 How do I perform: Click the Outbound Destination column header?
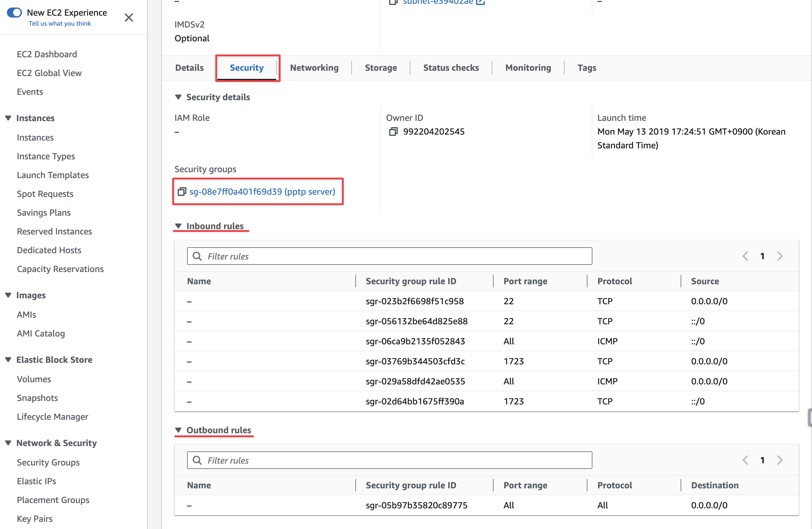tap(715, 485)
